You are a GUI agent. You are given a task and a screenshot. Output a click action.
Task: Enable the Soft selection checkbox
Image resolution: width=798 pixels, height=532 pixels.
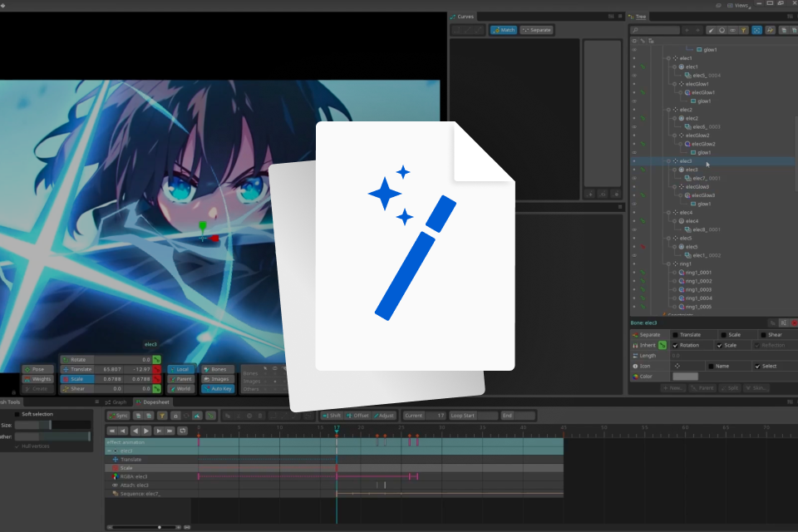[x=17, y=414]
